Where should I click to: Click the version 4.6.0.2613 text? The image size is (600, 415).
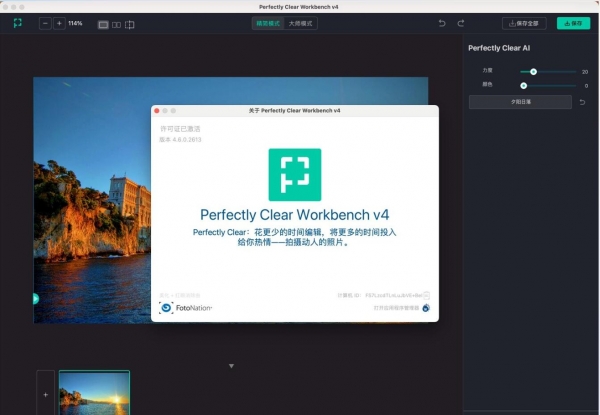pyautogui.click(x=180, y=140)
